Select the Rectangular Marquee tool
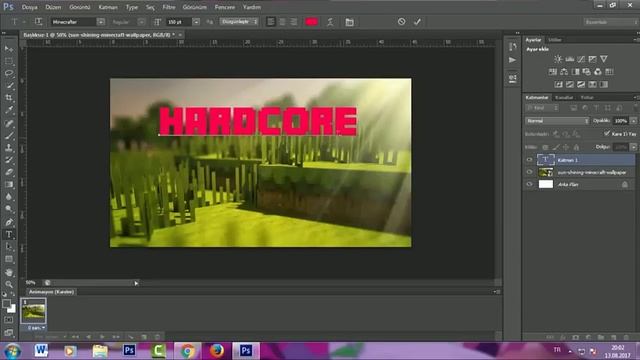 click(9, 61)
